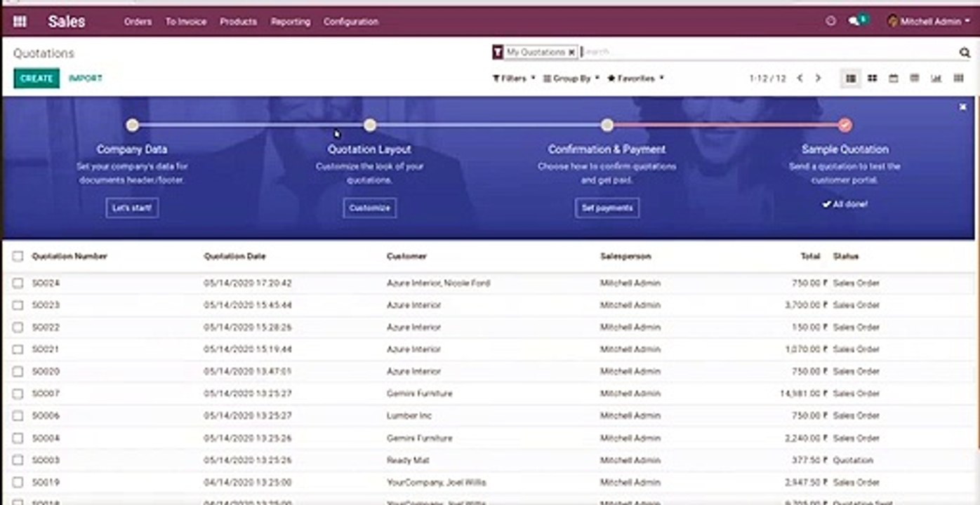Go to next page arrow

818,79
